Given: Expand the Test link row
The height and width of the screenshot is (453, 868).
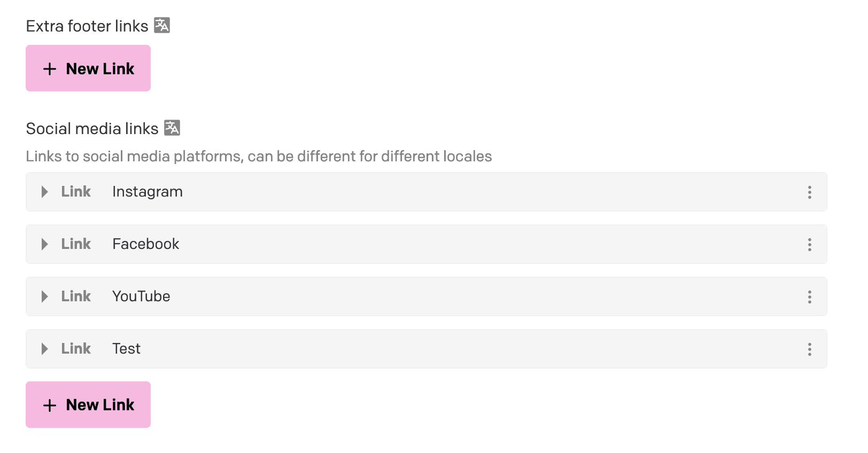Looking at the screenshot, I should pyautogui.click(x=45, y=349).
